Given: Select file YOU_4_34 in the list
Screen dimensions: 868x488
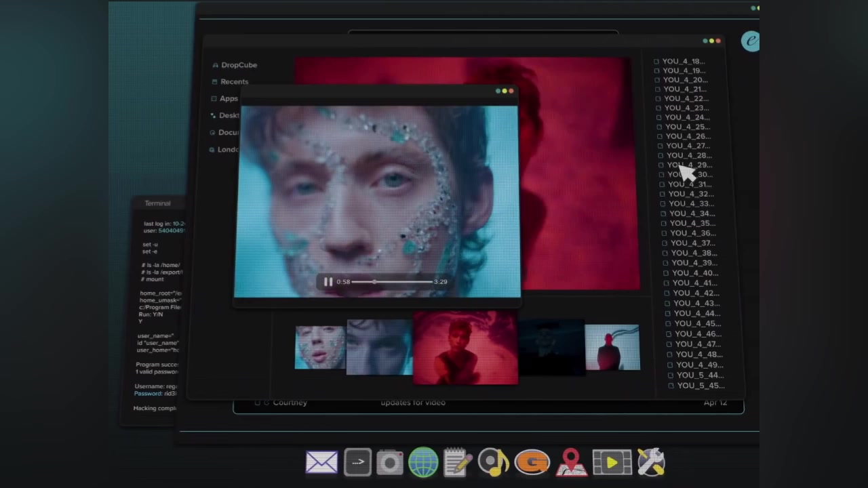Looking at the screenshot, I should [692, 213].
